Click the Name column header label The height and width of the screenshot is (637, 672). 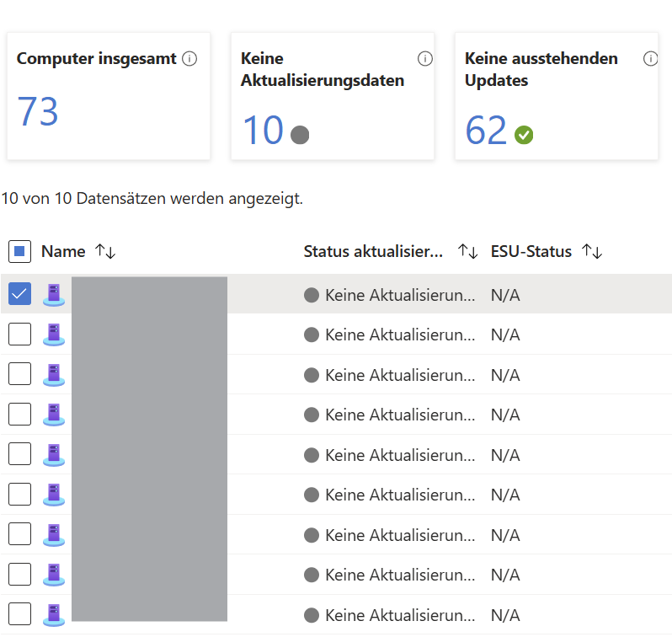pyautogui.click(x=63, y=251)
